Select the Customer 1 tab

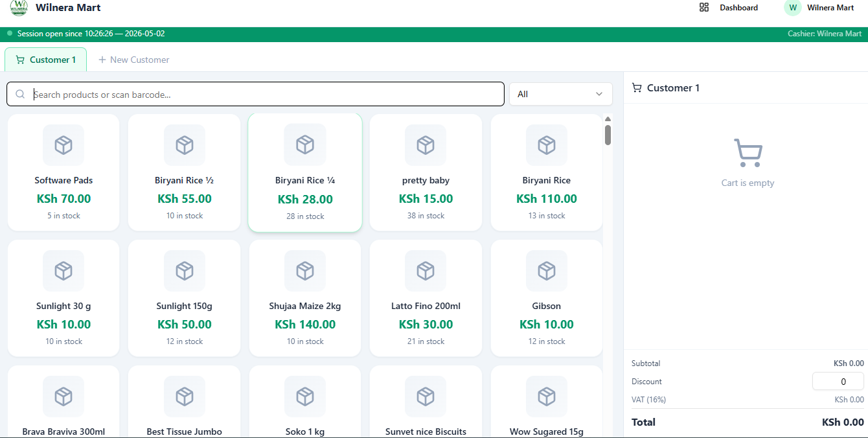(x=45, y=60)
